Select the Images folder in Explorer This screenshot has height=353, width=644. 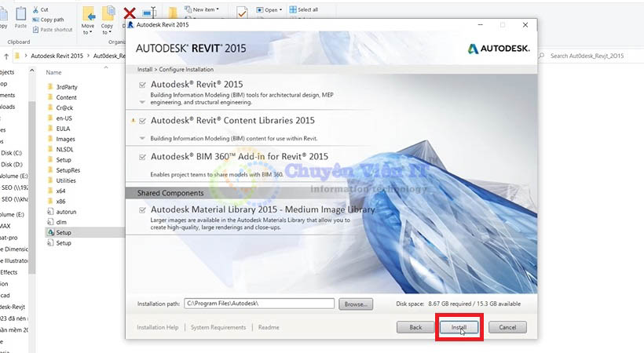click(x=66, y=139)
